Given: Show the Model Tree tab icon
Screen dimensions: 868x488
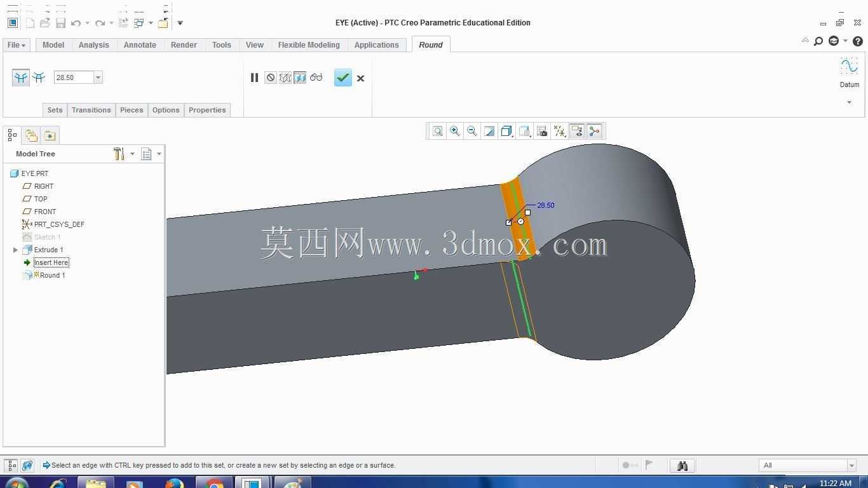Looking at the screenshot, I should (12, 135).
